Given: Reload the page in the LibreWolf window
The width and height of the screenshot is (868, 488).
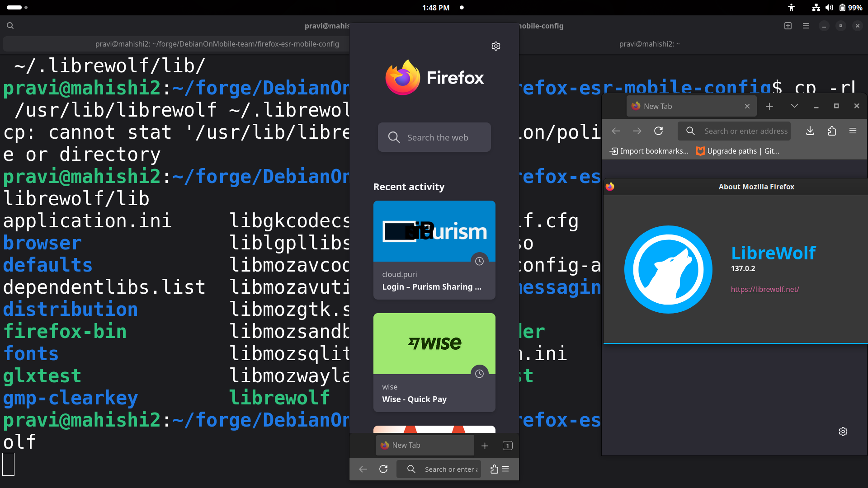Looking at the screenshot, I should tap(659, 131).
